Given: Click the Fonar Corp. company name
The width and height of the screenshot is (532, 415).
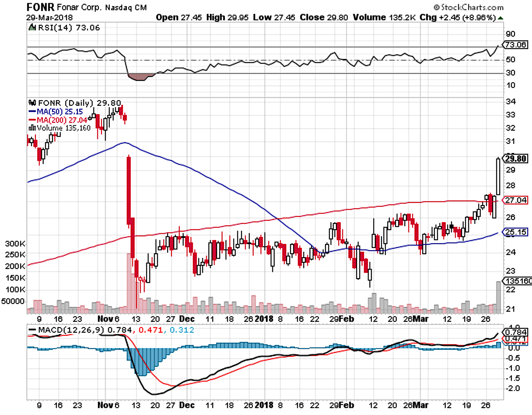Looking at the screenshot, I should coord(79,7).
